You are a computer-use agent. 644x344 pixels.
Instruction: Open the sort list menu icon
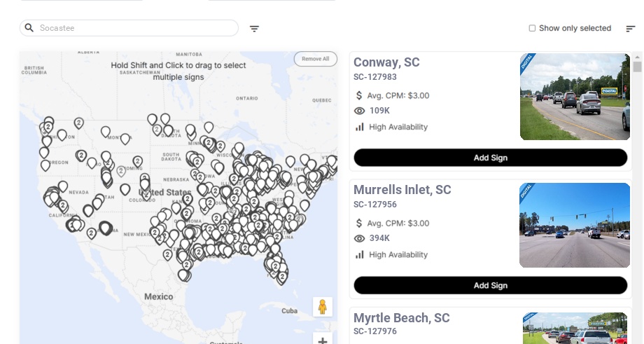(631, 29)
